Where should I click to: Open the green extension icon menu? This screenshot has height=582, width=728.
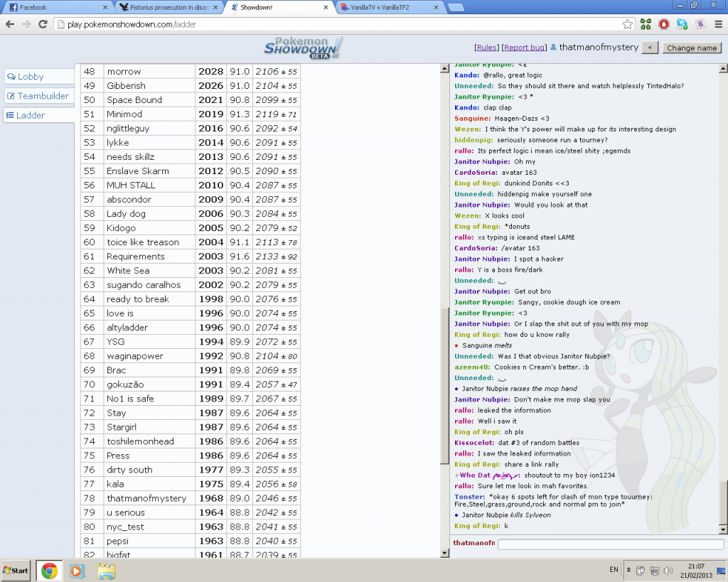pos(646,23)
